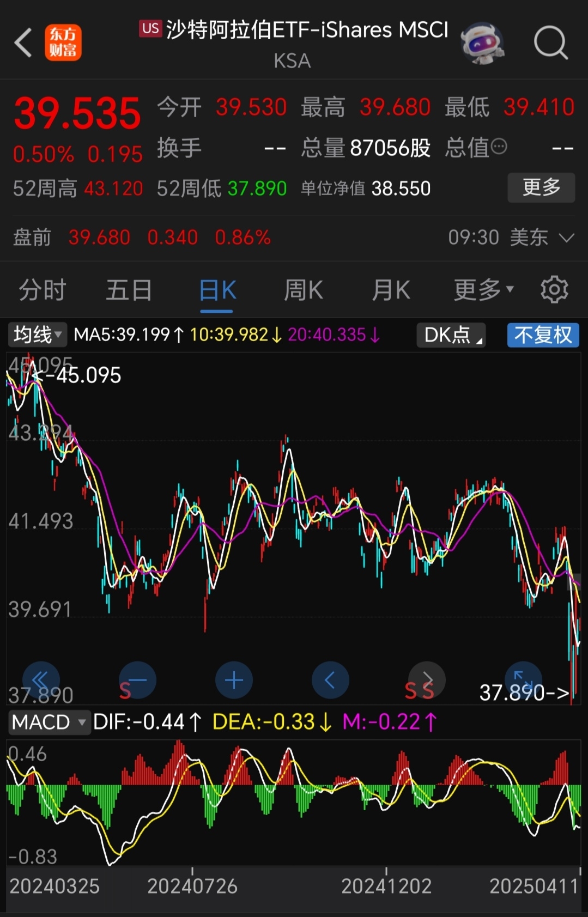Open chart settings gear icon
This screenshot has width=588, height=917.
554,289
